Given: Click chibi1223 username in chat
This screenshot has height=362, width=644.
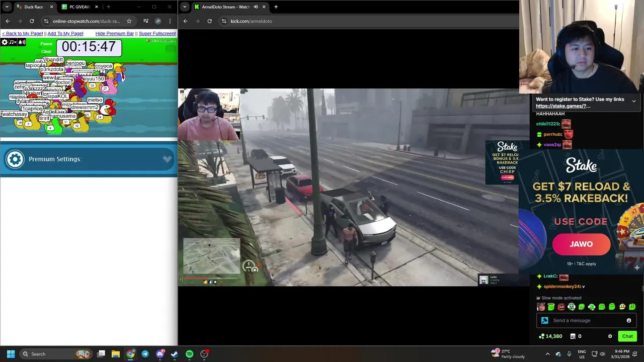Looking at the screenshot, I should (x=547, y=124).
